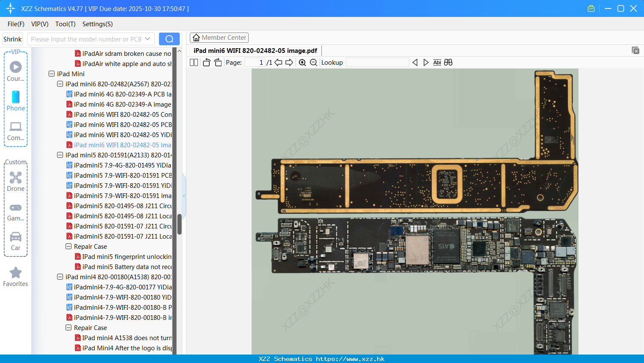
Task: Open iPad mini6 4G 820-02349-A PCB layout
Action: point(119,94)
